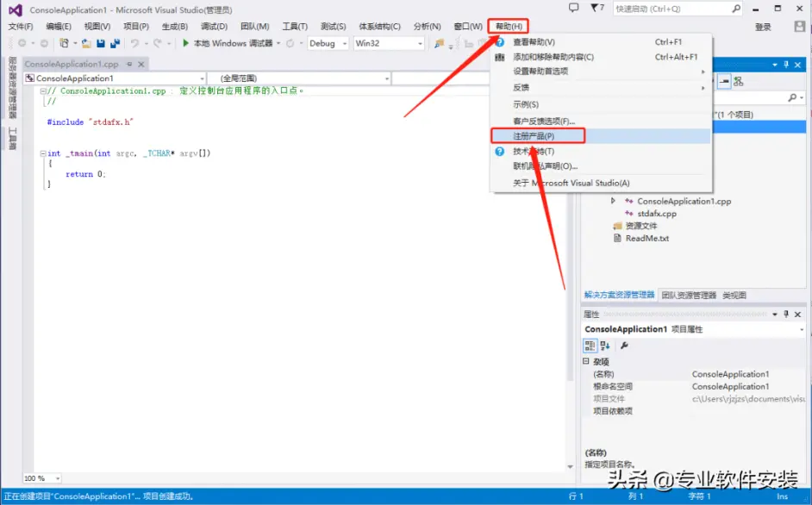Screen dimensions: 812x505
Task: Click the new project toolbar icon
Action: [64, 43]
